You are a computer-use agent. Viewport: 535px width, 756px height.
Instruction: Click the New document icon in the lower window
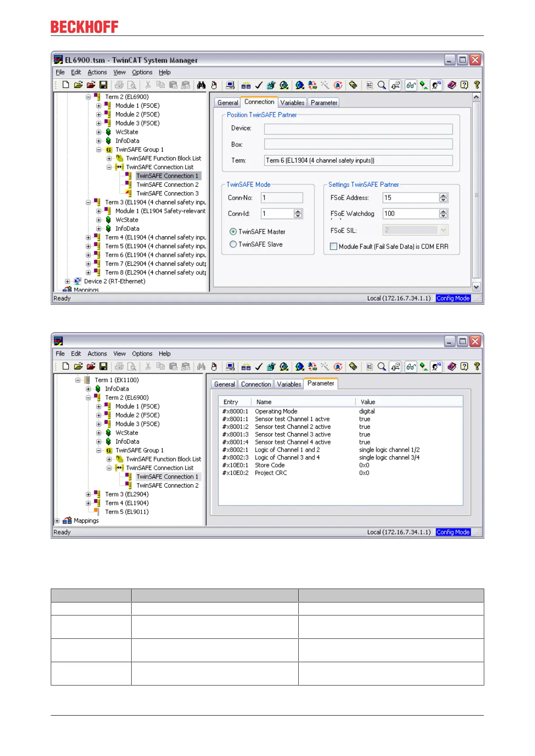pyautogui.click(x=66, y=366)
